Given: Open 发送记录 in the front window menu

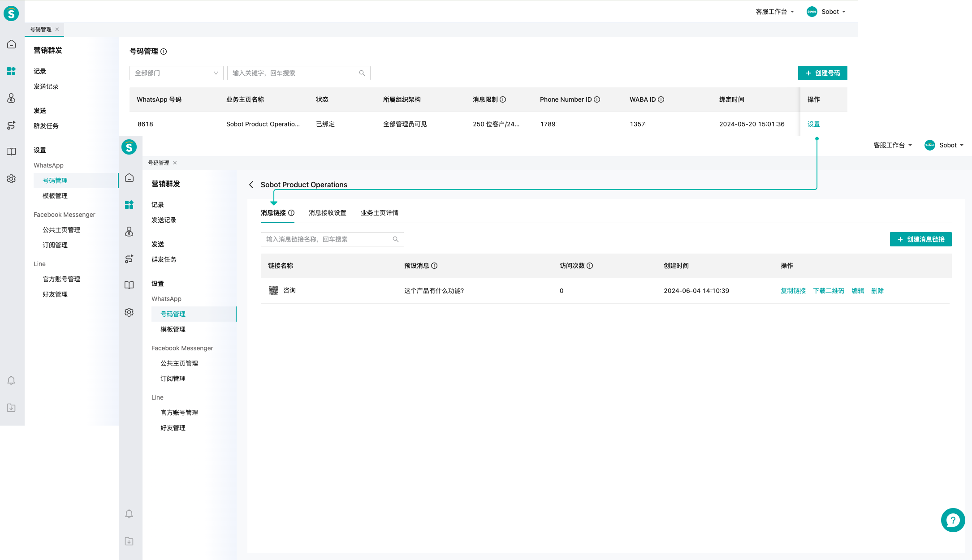Looking at the screenshot, I should [x=164, y=220].
